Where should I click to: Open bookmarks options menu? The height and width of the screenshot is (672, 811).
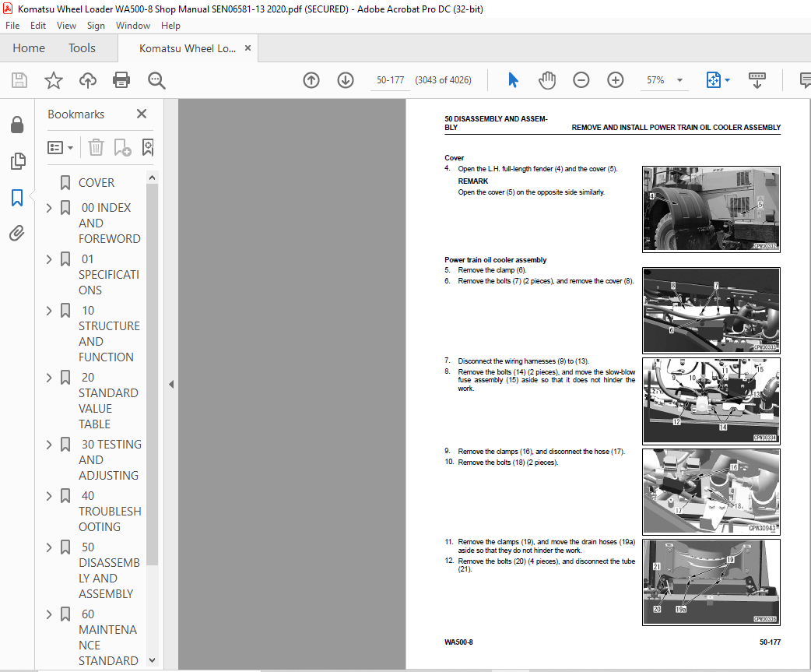60,148
